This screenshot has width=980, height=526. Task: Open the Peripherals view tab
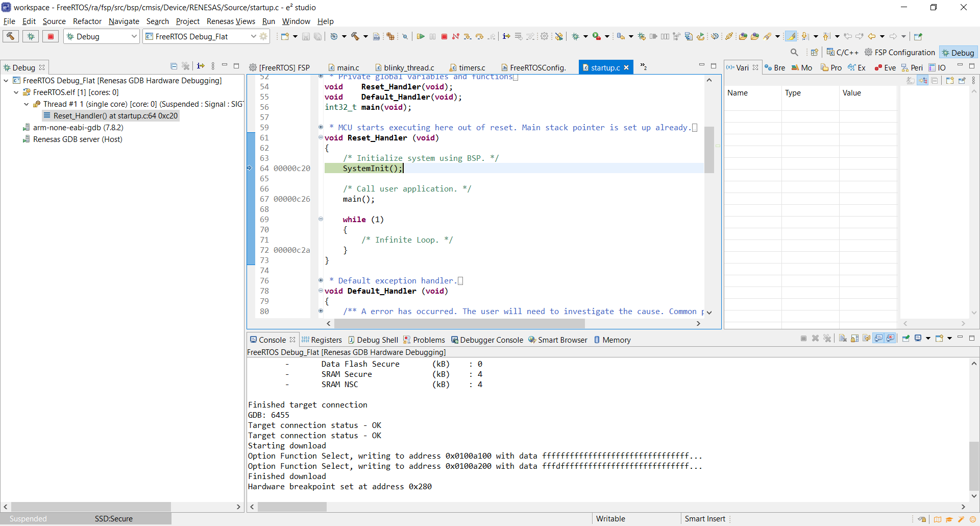pos(912,67)
